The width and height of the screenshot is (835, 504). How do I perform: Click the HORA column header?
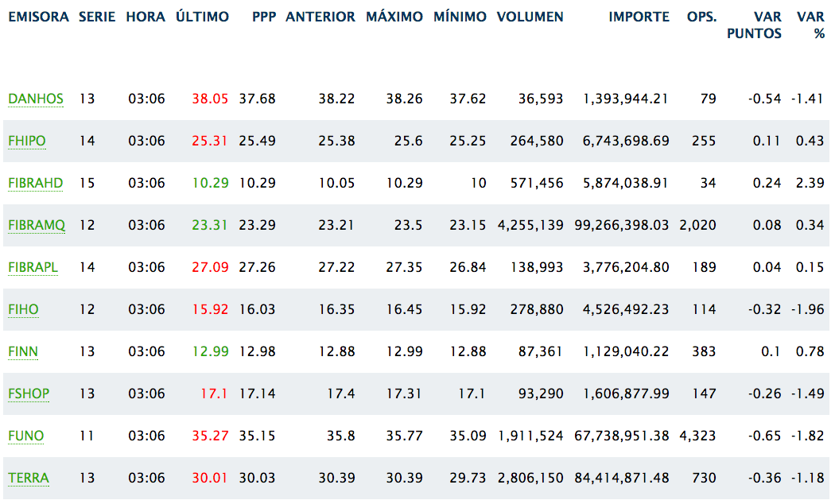pyautogui.click(x=146, y=17)
